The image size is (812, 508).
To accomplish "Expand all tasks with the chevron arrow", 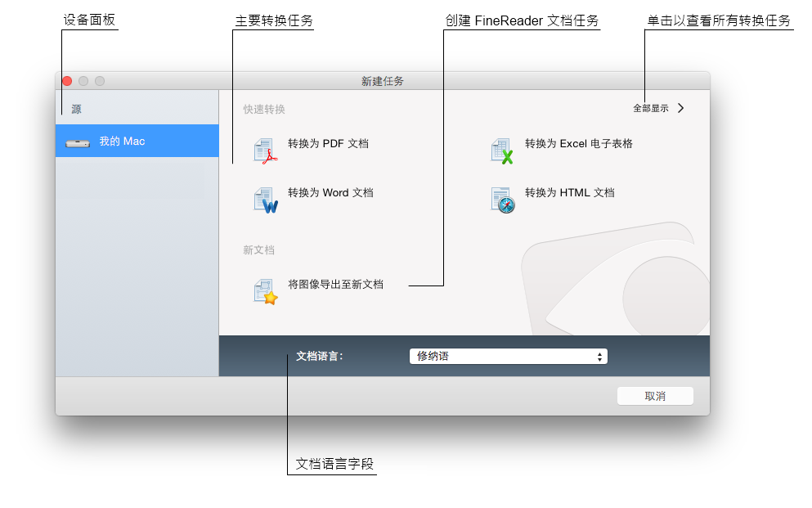I will [681, 108].
